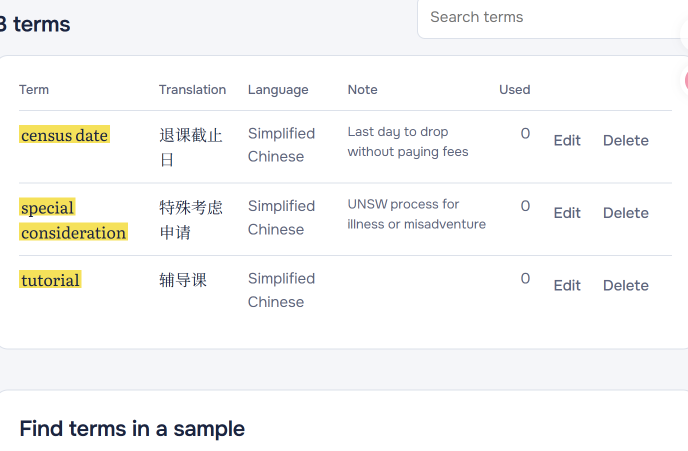Click the translation 辅导课
Image resolution: width=688 pixels, height=451 pixels.
183,279
